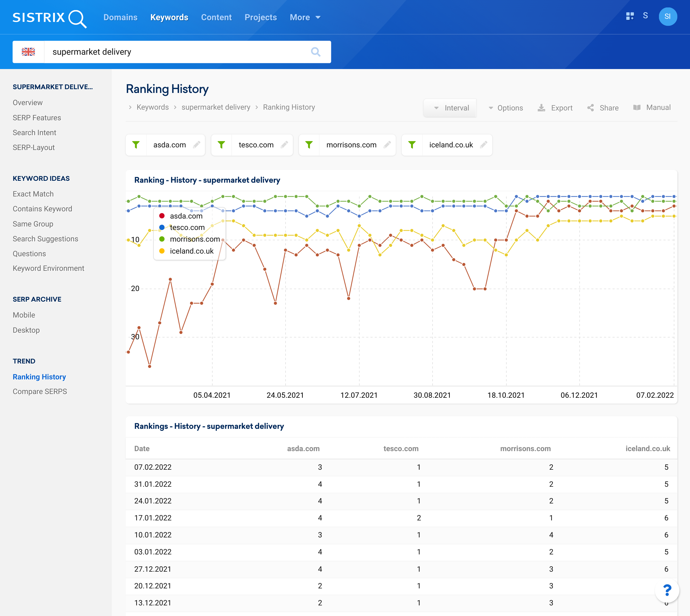
Task: Edit tesco.com with pencil icon
Action: coord(284,145)
